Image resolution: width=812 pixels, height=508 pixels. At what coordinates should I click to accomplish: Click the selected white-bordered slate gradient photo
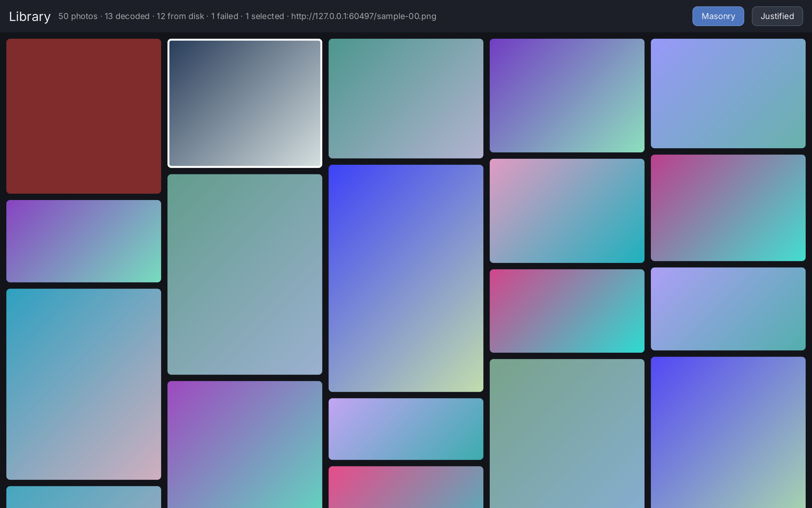click(x=245, y=103)
